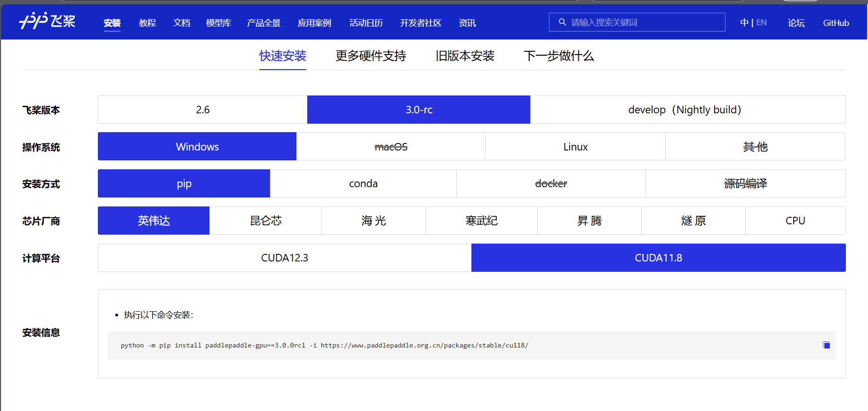Choose the macOS operating system option

click(391, 146)
